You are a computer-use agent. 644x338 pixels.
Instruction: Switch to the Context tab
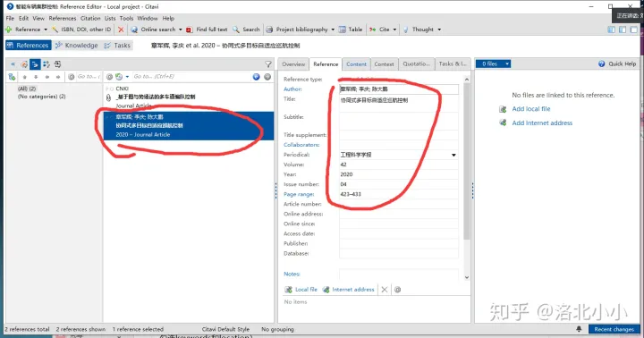(x=384, y=64)
